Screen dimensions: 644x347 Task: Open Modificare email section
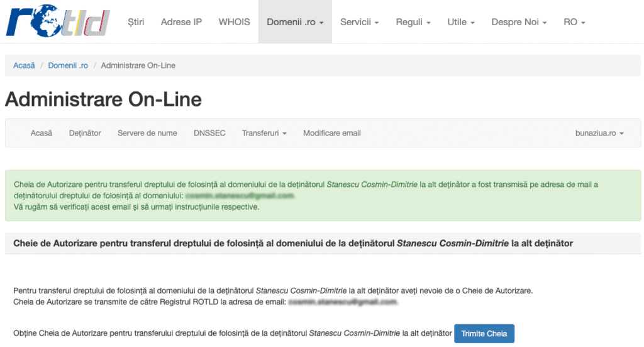pos(332,134)
